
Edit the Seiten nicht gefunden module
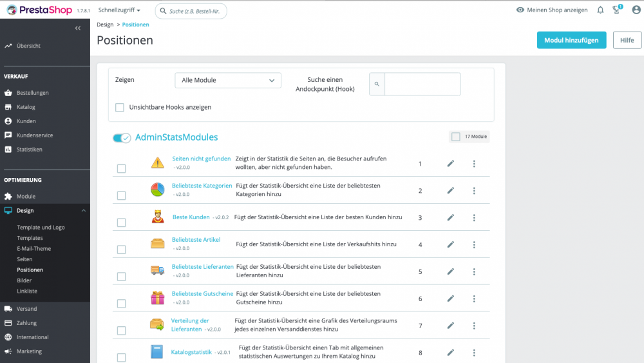click(x=451, y=164)
